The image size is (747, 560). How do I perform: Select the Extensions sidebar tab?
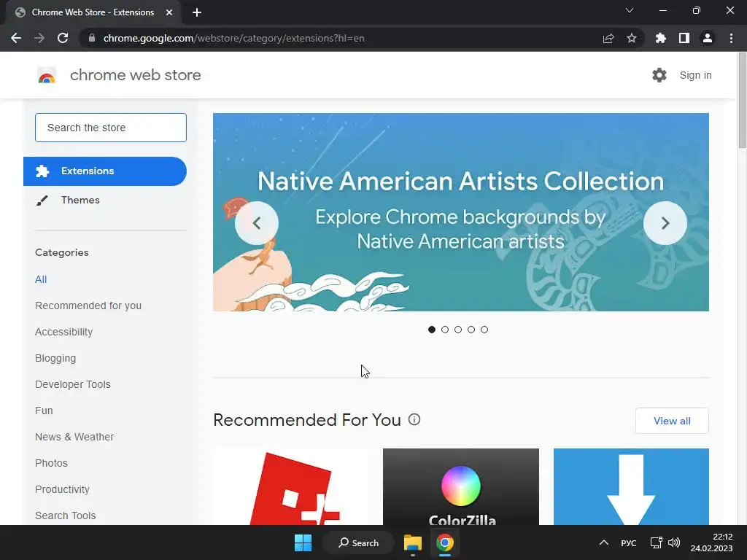click(x=105, y=171)
